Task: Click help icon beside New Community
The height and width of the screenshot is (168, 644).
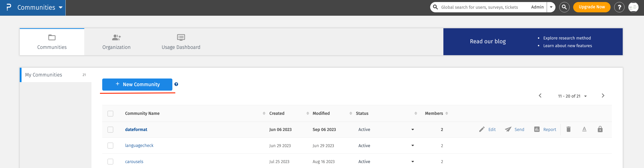Action: pyautogui.click(x=176, y=84)
